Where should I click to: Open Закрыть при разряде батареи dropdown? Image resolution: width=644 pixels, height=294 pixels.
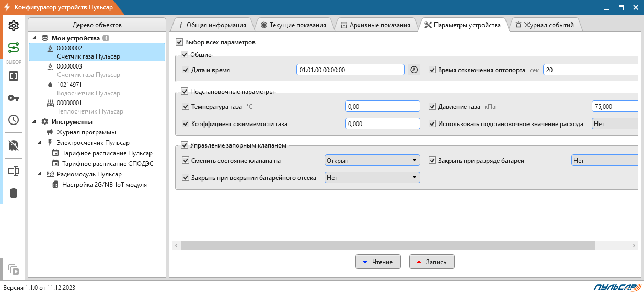tap(605, 160)
